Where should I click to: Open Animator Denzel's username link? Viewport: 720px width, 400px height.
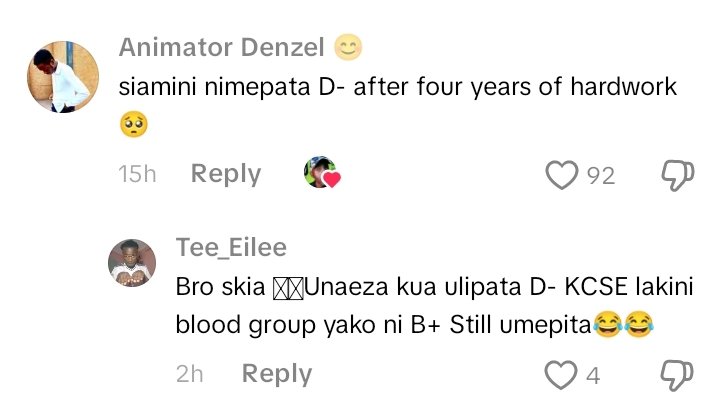pos(221,47)
